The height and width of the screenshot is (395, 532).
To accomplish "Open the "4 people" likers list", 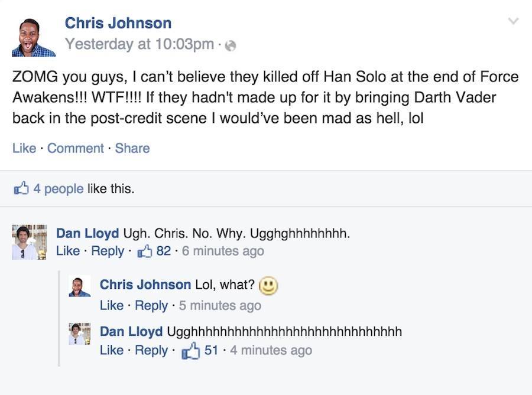I will [x=59, y=188].
